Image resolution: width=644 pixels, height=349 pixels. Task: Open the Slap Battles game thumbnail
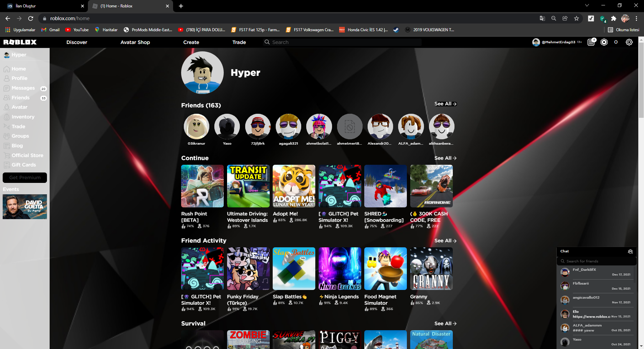coord(294,269)
